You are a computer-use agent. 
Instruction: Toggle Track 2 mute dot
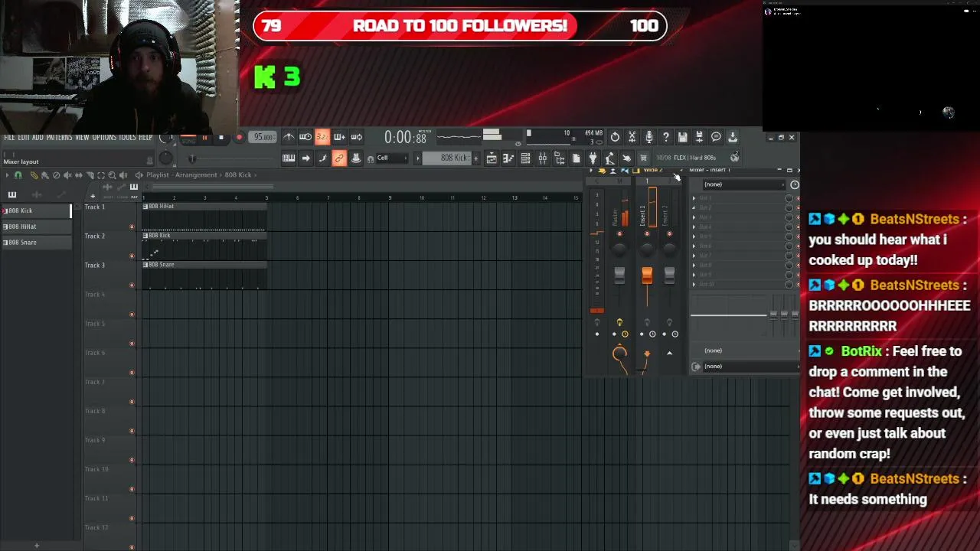pos(132,256)
